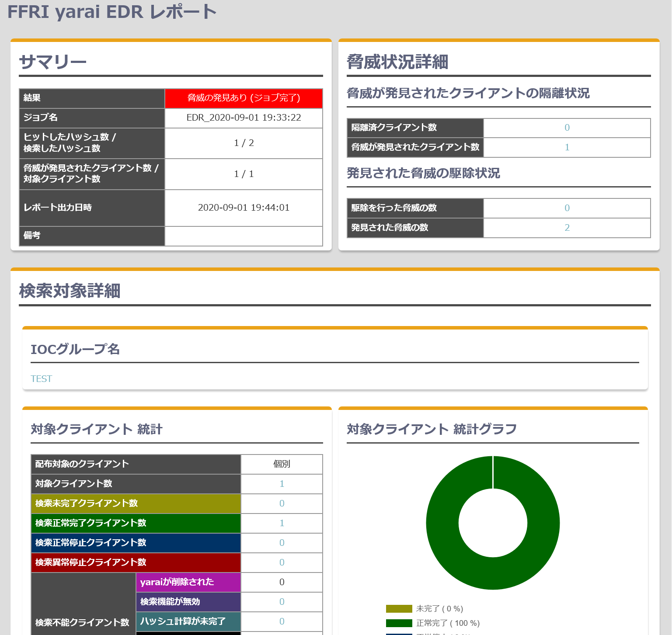Click the empty 備考 value cell
This screenshot has width=672, height=635.
click(x=244, y=236)
